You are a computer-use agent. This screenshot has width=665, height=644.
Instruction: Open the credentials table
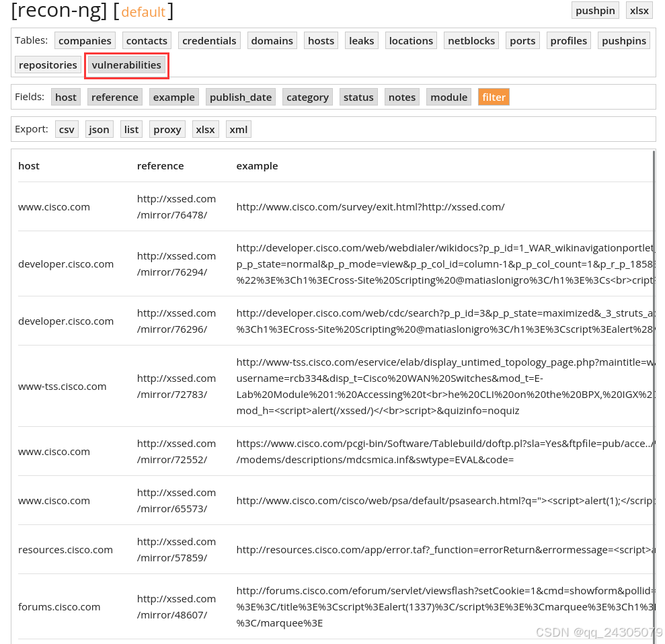[x=209, y=41]
